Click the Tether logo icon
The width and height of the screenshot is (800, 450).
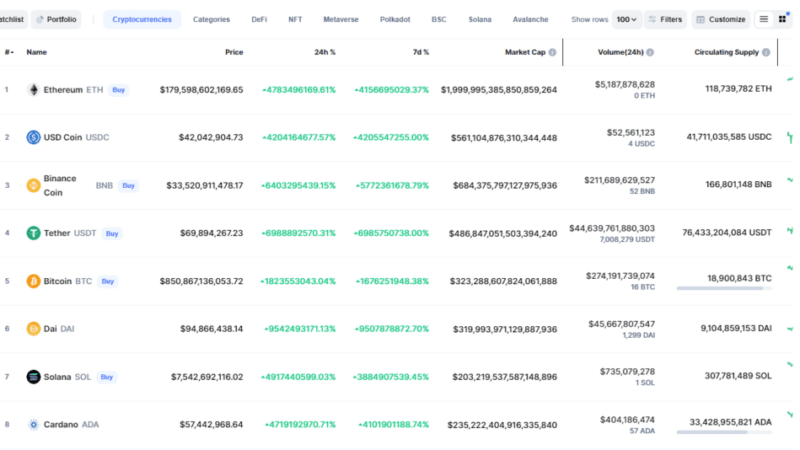click(33, 233)
